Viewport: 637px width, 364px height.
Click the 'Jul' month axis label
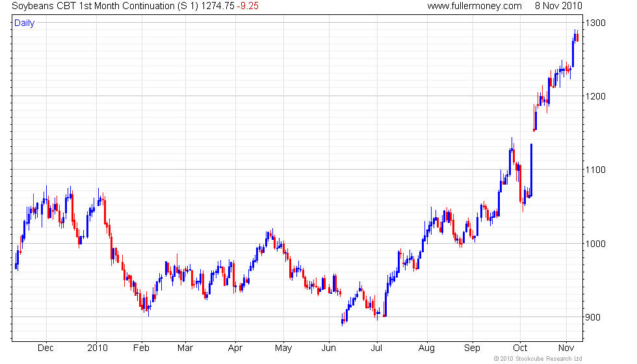coord(376,348)
